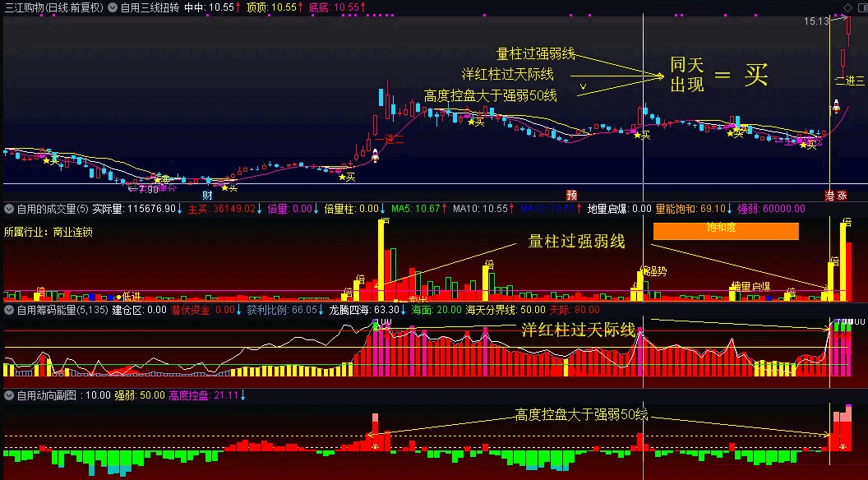Click the 低进 marker in volume panel
Viewport: 868px width, 480px height.
click(x=131, y=297)
